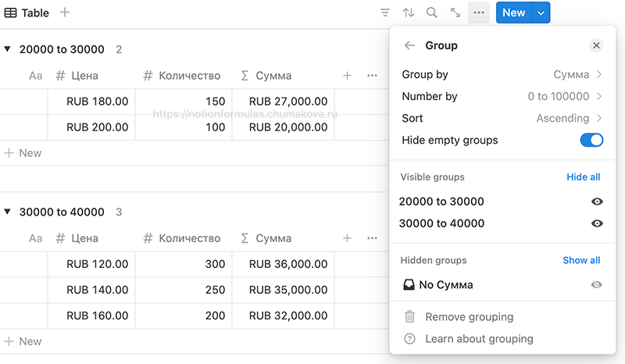Click the No Сумма inbox icon
625x364 pixels.
409,284
